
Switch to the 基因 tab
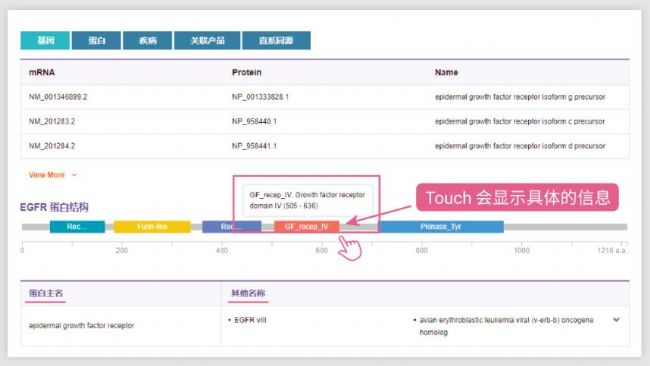click(45, 41)
